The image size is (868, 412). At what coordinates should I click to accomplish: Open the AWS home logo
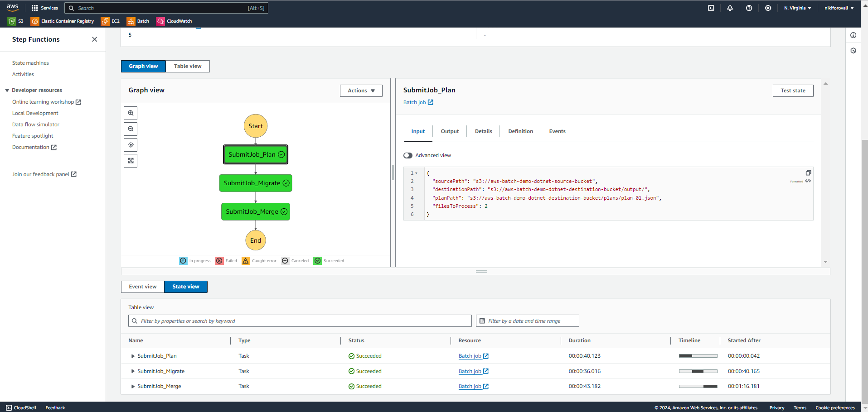tap(12, 8)
